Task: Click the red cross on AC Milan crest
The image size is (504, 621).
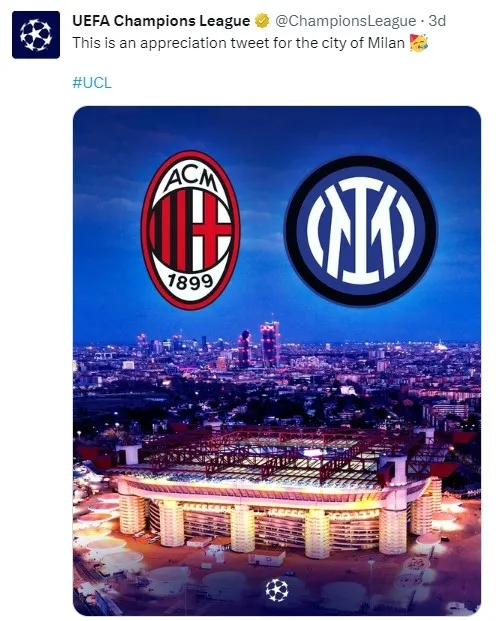Action: point(211,230)
